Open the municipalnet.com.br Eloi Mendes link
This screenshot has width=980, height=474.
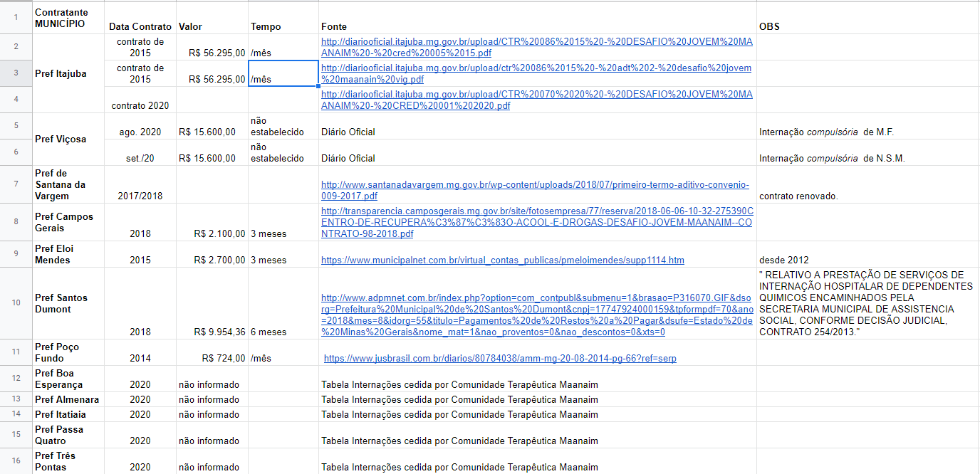(x=502, y=260)
